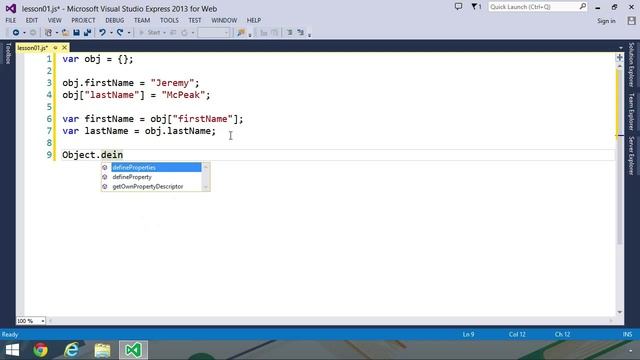Click the editor vertical scrollbar down arrow
Image resolution: width=640 pixels, height=360 pixels.
click(x=620, y=312)
